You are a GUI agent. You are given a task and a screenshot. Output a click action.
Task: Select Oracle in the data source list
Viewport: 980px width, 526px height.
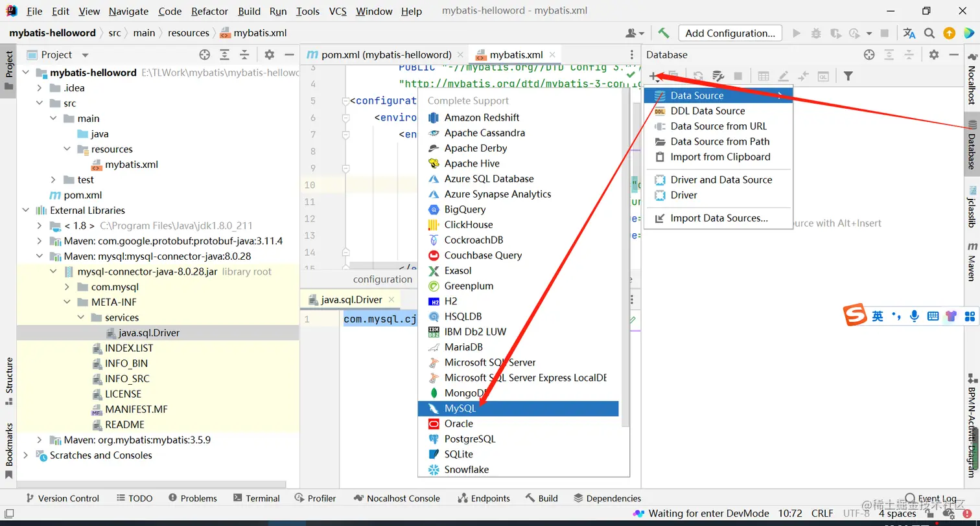[519, 424]
